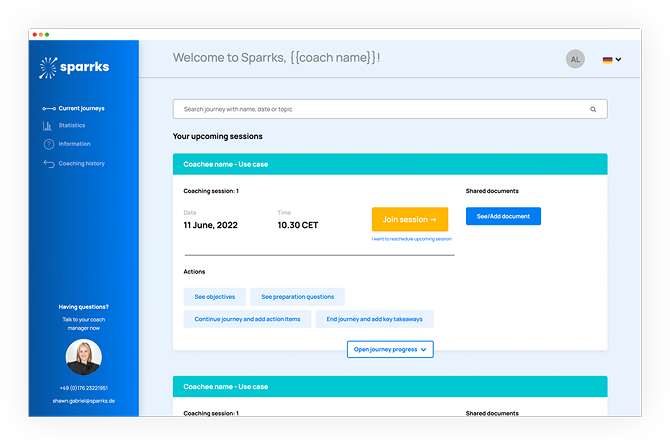Click the coach manager photo

pyautogui.click(x=84, y=357)
